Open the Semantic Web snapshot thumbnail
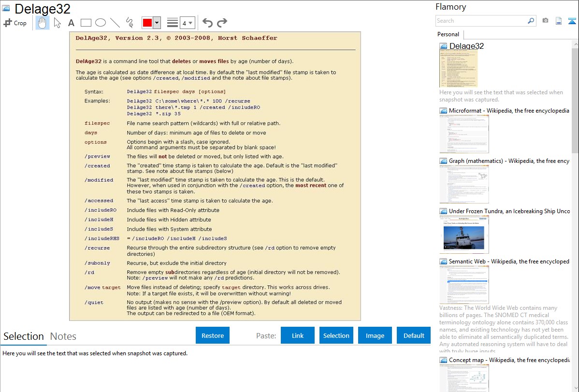This screenshot has height=392, width=579. point(464,285)
